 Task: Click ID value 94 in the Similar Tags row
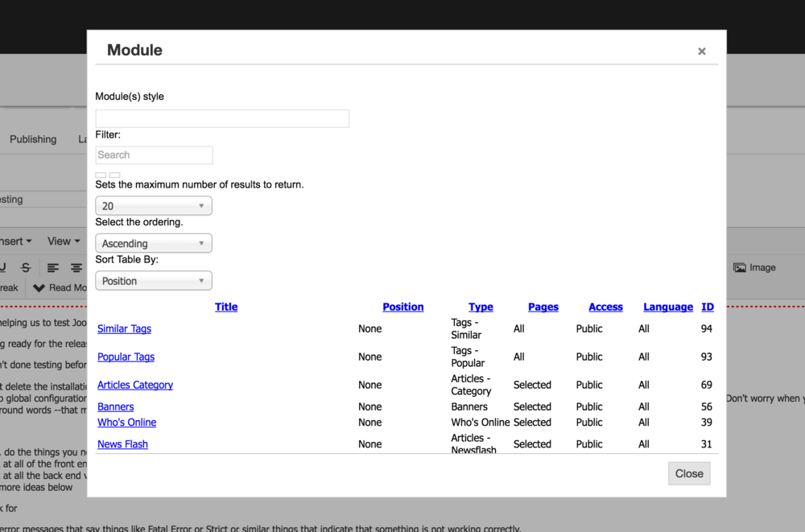(x=707, y=328)
